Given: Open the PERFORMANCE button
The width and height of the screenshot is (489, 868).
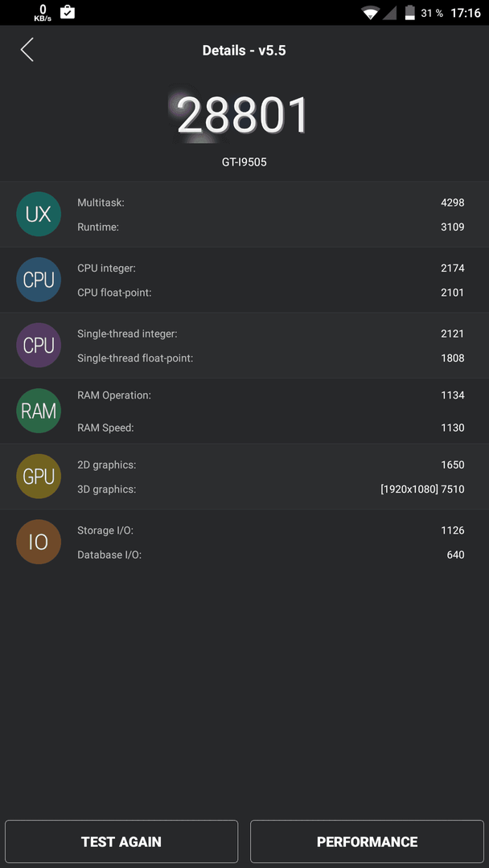Looking at the screenshot, I should click(368, 841).
